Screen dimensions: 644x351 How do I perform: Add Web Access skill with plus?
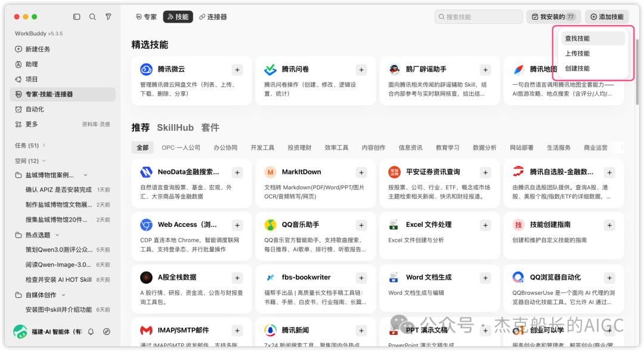(237, 225)
